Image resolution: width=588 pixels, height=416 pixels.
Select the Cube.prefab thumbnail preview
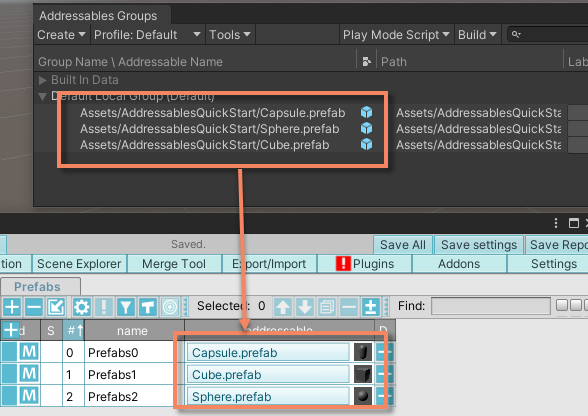pos(363,374)
